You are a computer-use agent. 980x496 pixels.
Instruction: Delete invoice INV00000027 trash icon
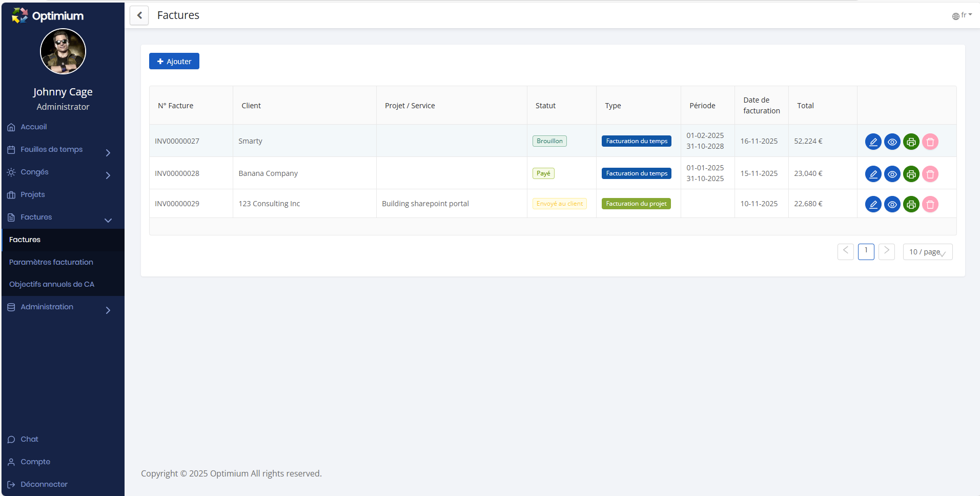click(930, 142)
